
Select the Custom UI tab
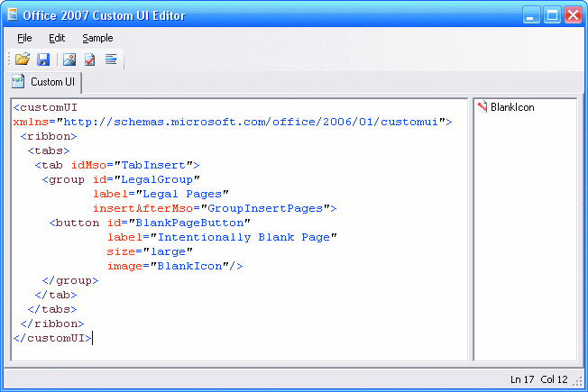coord(44,82)
